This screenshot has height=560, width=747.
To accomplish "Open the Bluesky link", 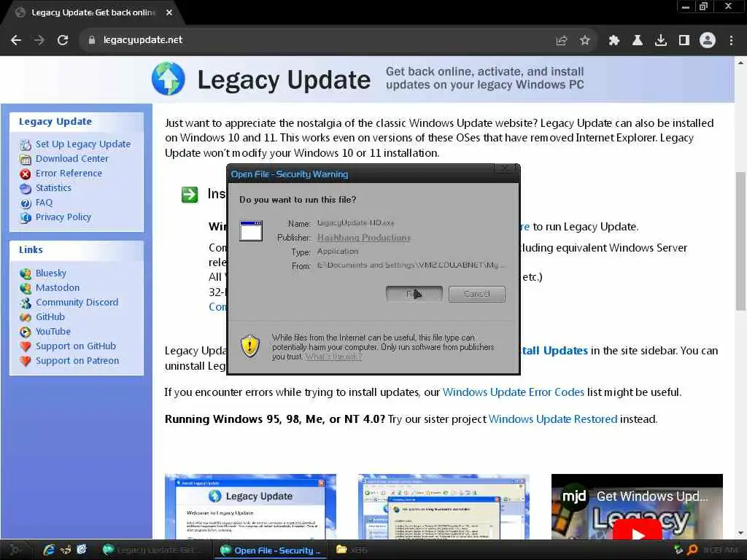I will (x=51, y=273).
